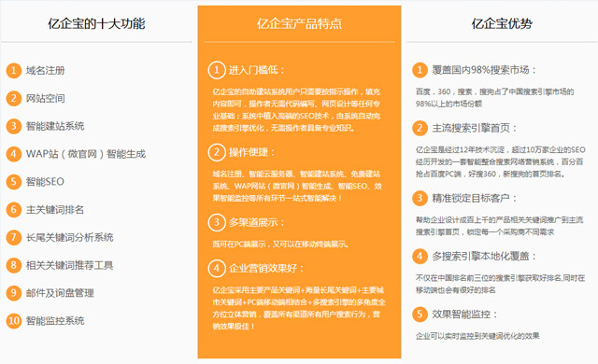Click the 精准锁定目标客户 subheading

(x=475, y=198)
